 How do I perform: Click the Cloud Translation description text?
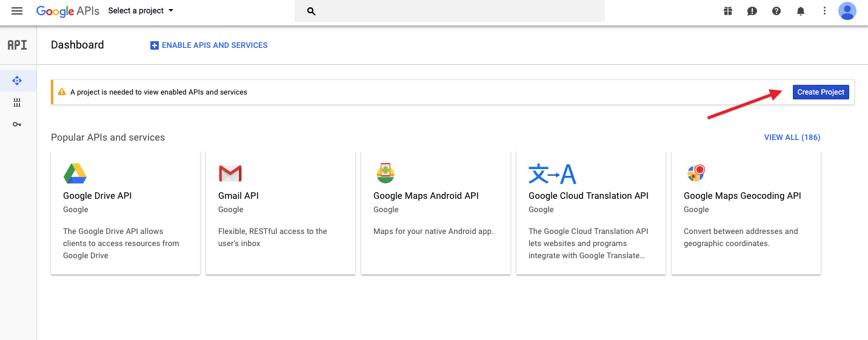[589, 244]
